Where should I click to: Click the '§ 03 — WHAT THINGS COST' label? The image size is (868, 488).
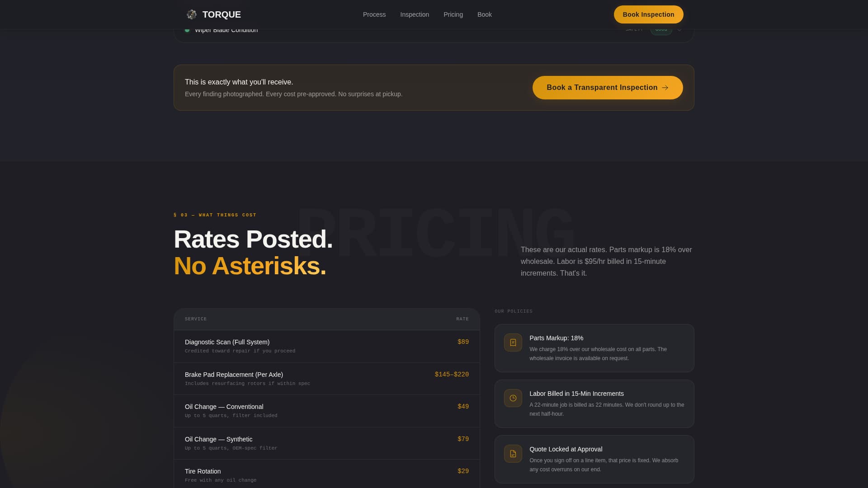215,215
